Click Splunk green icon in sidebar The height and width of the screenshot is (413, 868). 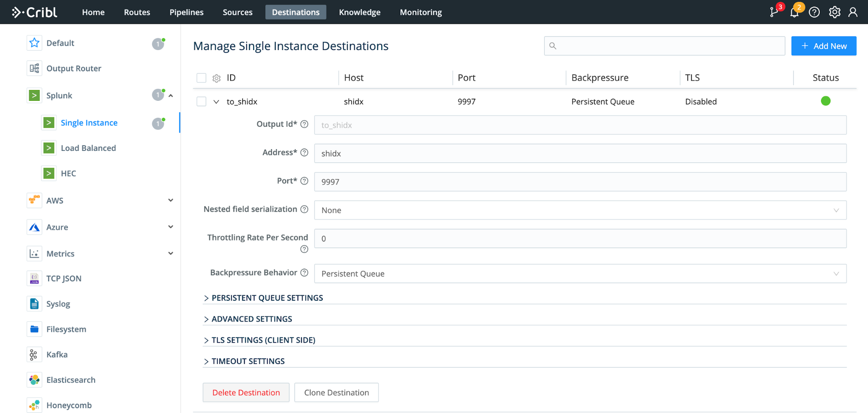click(x=34, y=95)
